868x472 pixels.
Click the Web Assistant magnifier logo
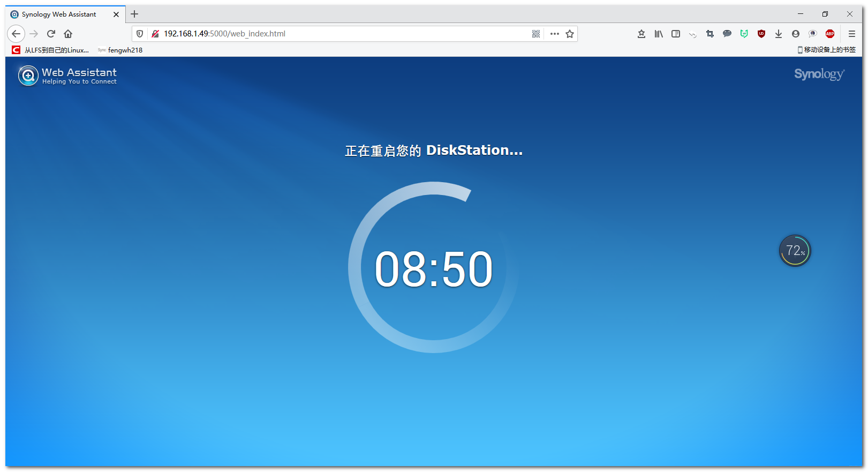point(28,76)
